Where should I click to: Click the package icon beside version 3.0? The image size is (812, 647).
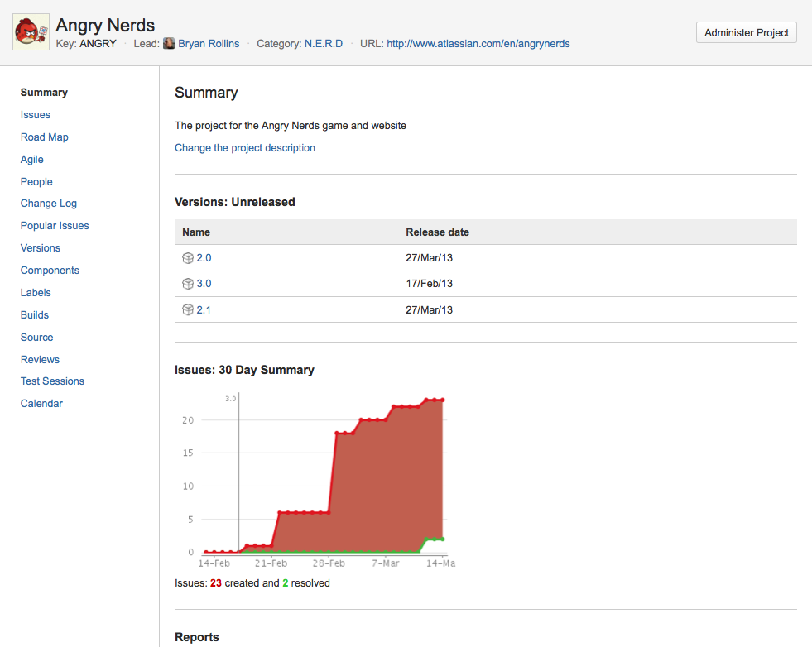point(188,284)
